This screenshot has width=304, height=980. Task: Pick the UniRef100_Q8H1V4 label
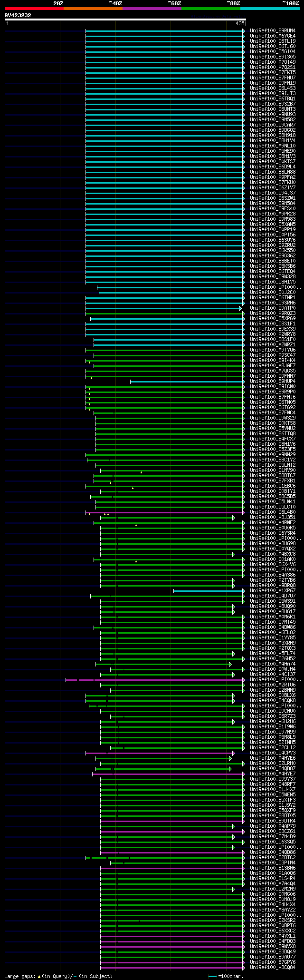coord(273,140)
